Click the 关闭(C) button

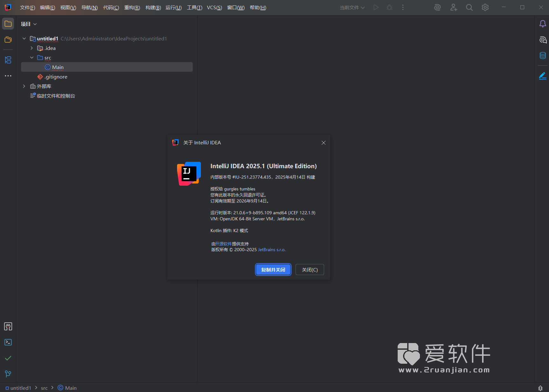click(310, 270)
